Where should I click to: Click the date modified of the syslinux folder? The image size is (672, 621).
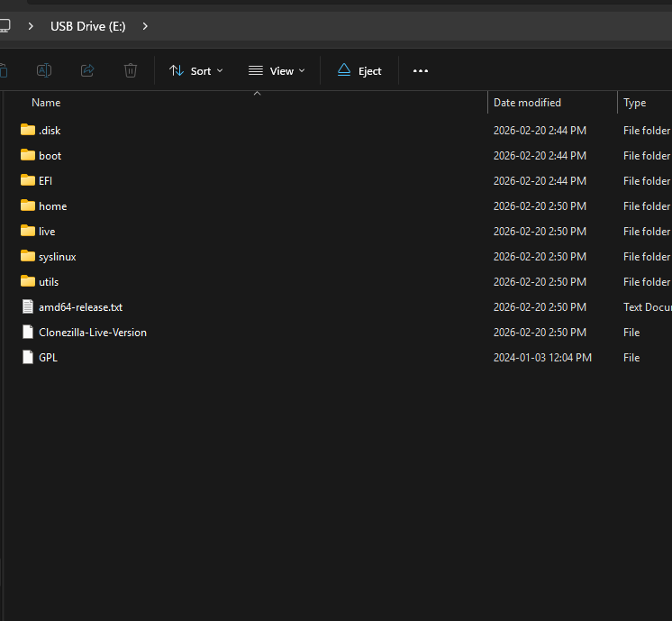[x=540, y=257]
